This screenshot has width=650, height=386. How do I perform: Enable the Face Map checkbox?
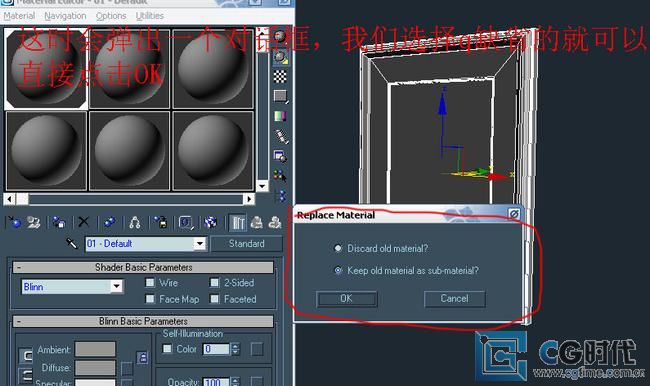(150, 299)
